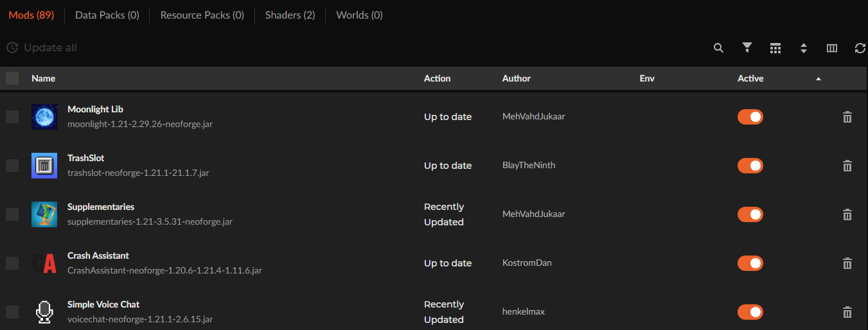Click the sort triangle beside Active header
Viewport: 868px width, 330px height.
819,79
